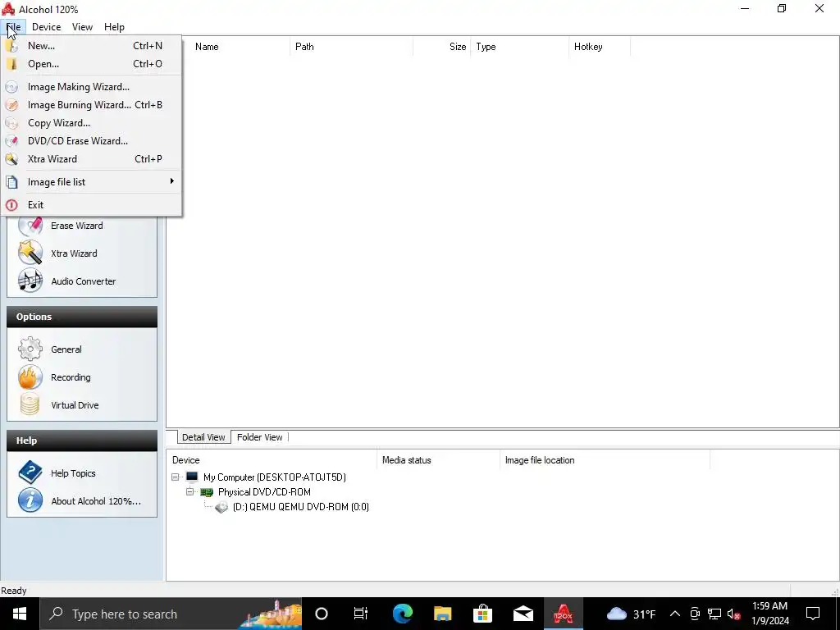Click the New... menu entry
The image size is (840, 630).
92,46
